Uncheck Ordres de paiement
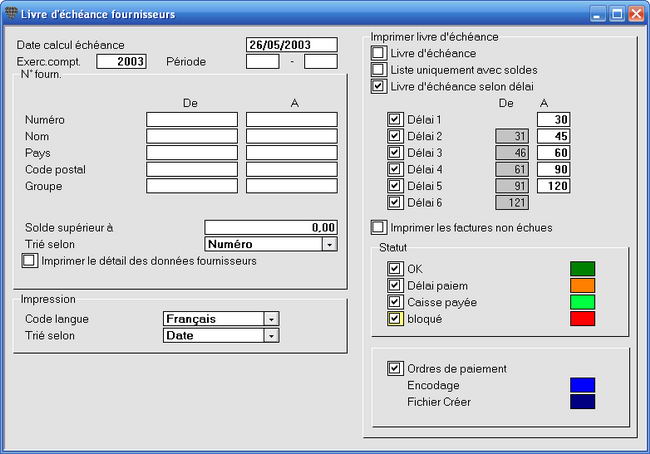 point(395,368)
